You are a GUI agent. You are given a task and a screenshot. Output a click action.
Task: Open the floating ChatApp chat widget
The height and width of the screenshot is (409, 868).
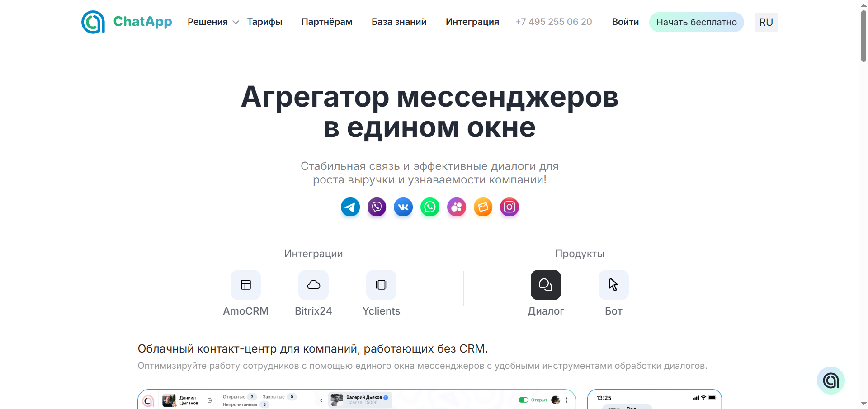click(830, 381)
